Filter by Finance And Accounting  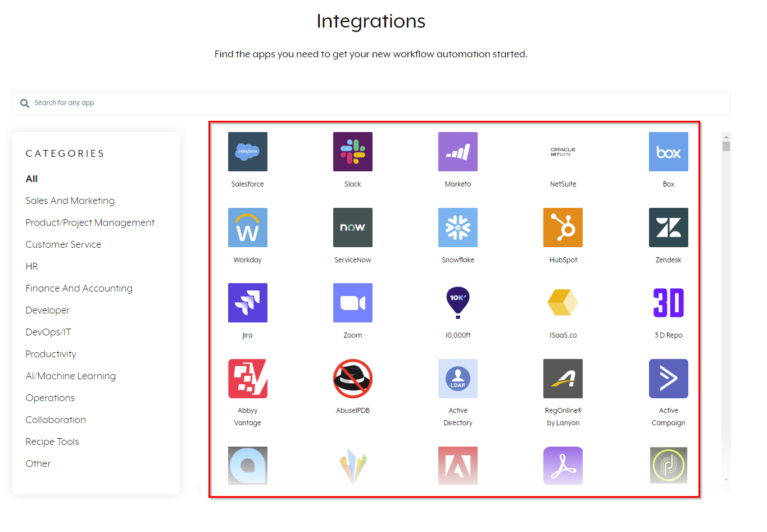pos(79,288)
